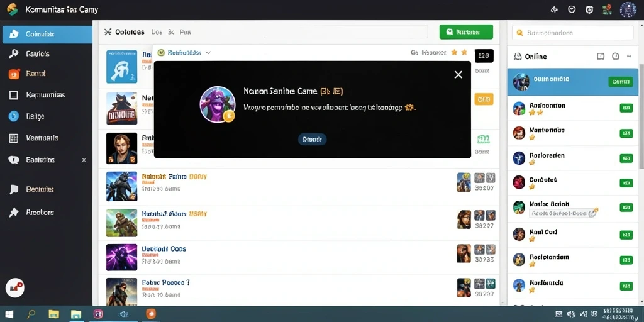Screen dimensions: 644x322
Task: Click the first gold star beside 'Naoorter'
Action: pyautogui.click(x=454, y=52)
